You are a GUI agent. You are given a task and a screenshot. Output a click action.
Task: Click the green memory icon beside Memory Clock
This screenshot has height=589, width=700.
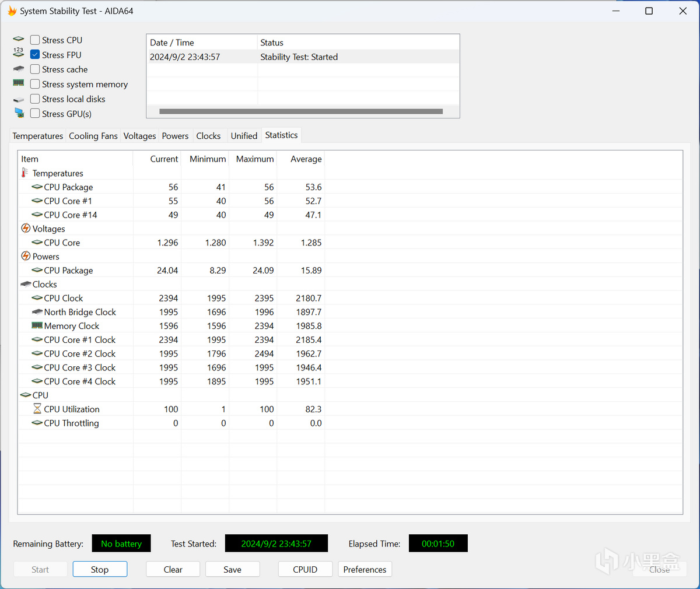[37, 325]
